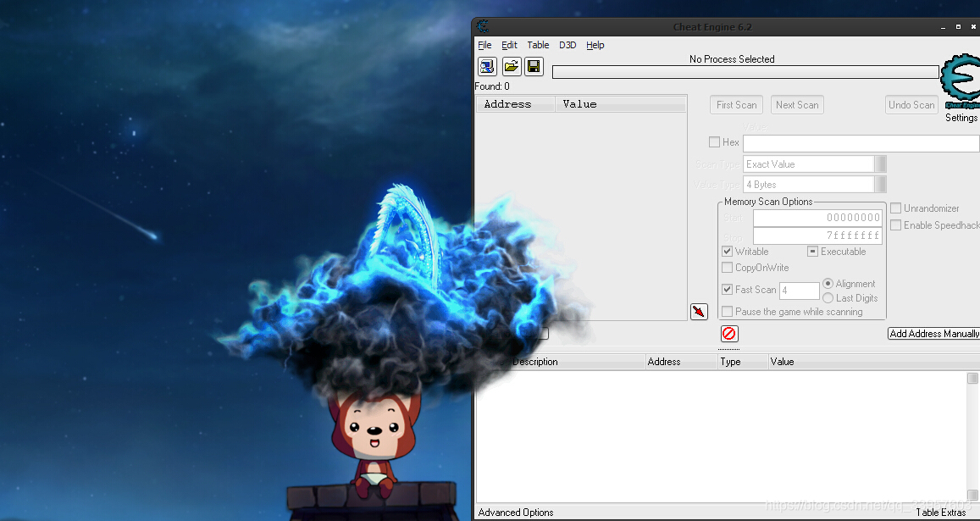Click the Start address field
Image resolution: width=980 pixels, height=521 pixels.
point(817,218)
